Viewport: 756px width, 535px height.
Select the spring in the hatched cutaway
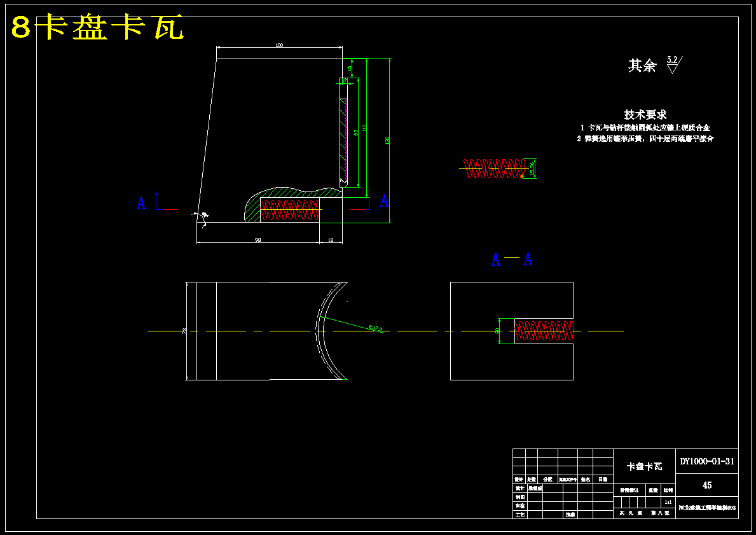[x=290, y=210]
